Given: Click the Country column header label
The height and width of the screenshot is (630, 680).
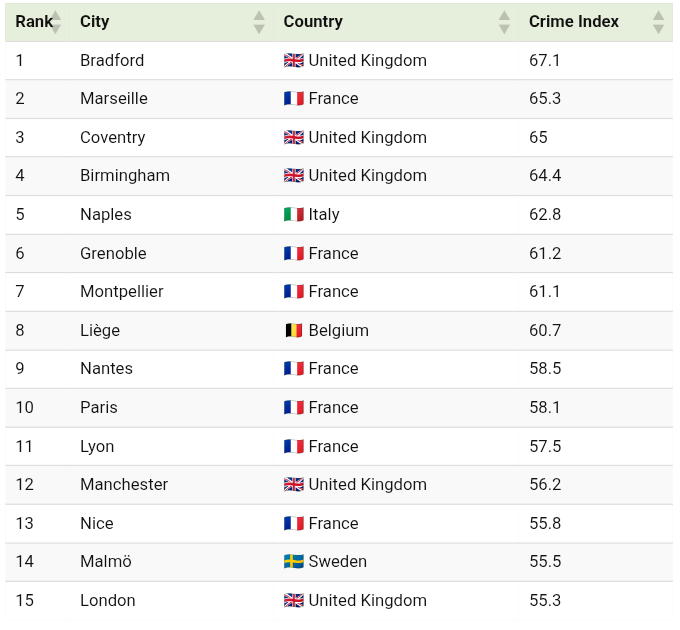Looking at the screenshot, I should [x=313, y=22].
